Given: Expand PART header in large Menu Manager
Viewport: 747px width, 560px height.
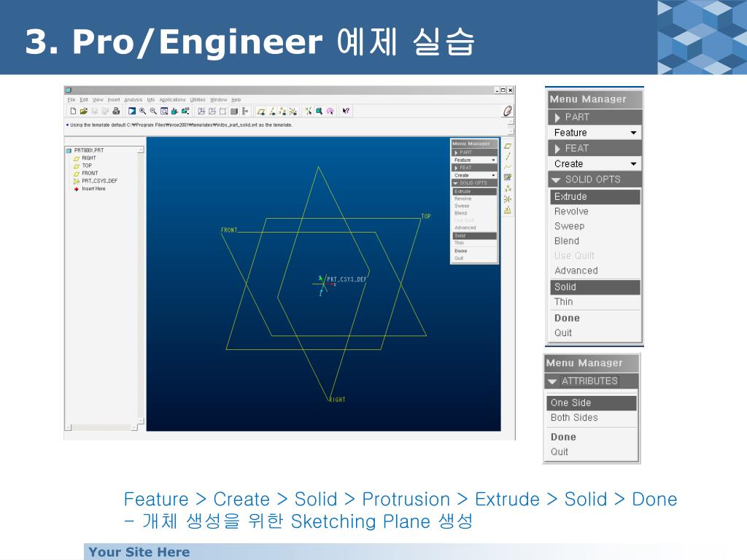Looking at the screenshot, I should point(595,117).
